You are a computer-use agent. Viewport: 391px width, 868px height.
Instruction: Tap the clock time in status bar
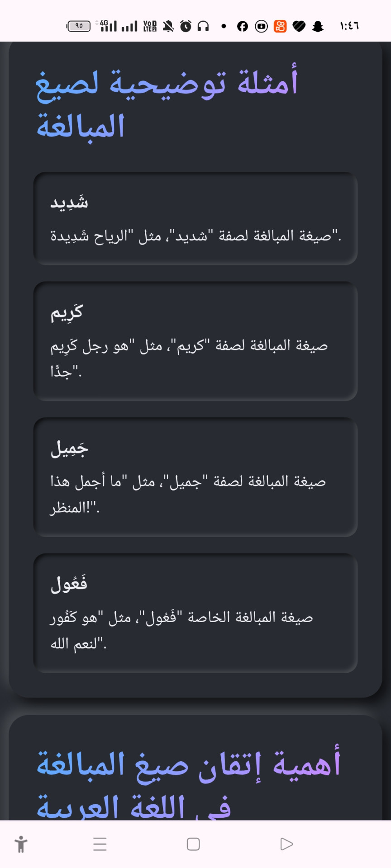pyautogui.click(x=349, y=26)
